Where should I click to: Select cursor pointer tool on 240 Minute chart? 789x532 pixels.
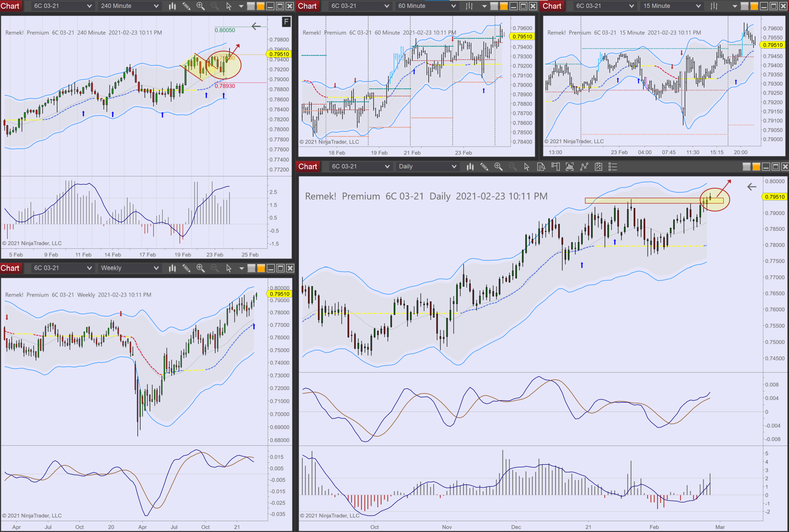[x=228, y=6]
